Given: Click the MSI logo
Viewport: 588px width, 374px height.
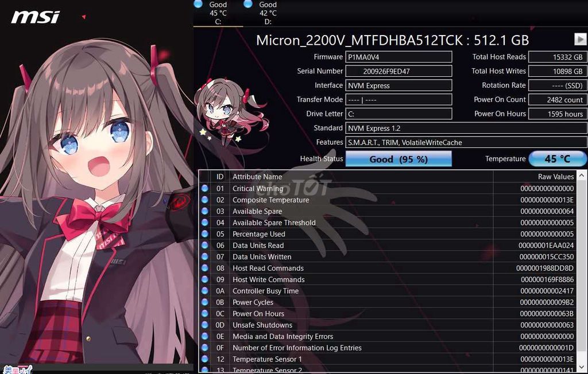Looking at the screenshot, I should click(35, 17).
